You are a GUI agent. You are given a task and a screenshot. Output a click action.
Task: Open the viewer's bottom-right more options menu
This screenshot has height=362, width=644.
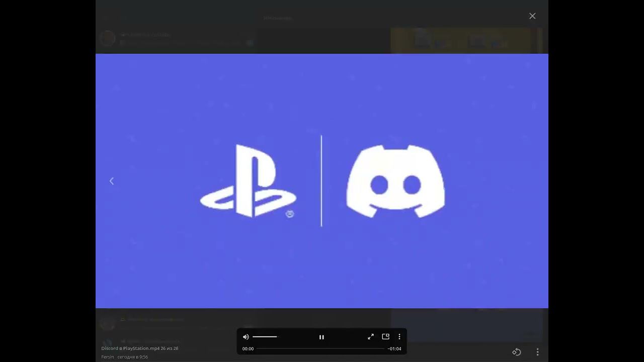click(x=537, y=352)
